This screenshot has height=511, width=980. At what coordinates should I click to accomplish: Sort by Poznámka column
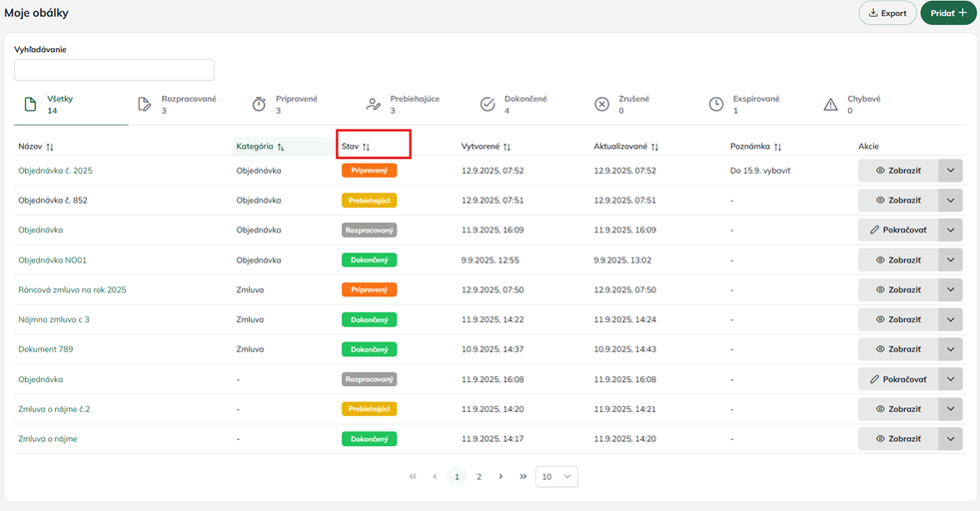(x=777, y=147)
